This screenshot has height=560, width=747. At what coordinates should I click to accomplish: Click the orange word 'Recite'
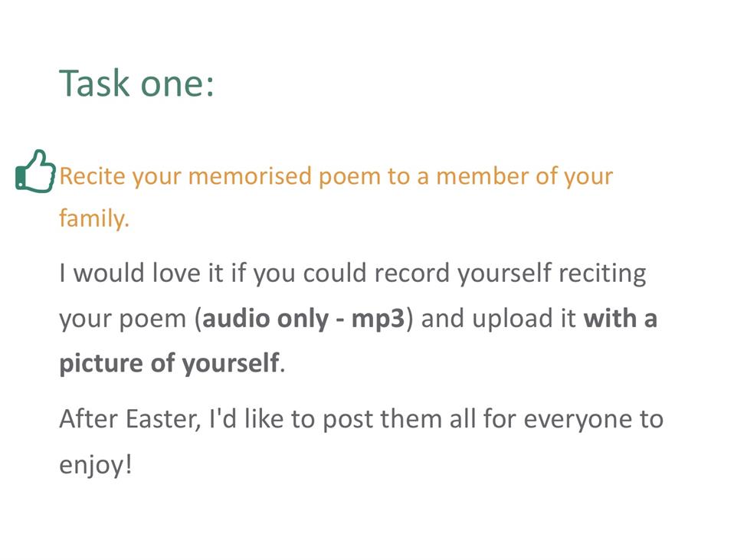[x=93, y=175]
